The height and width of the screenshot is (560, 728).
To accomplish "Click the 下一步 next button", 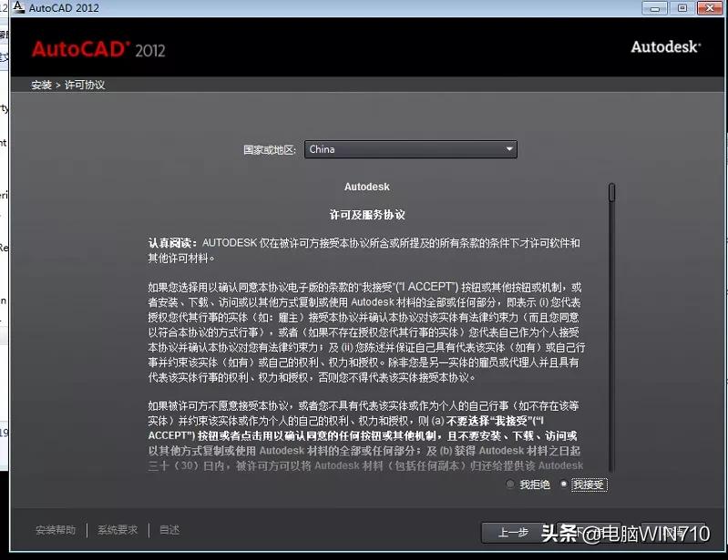I will point(589,532).
